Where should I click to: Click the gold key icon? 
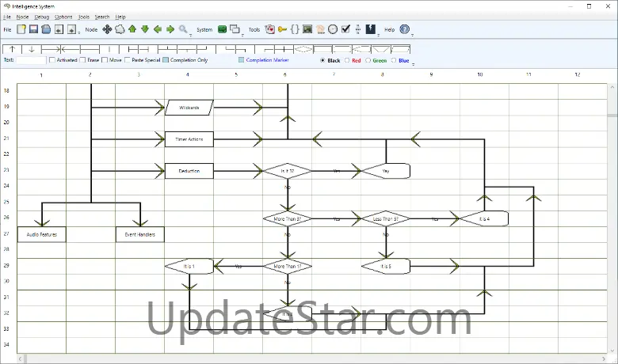click(x=282, y=29)
